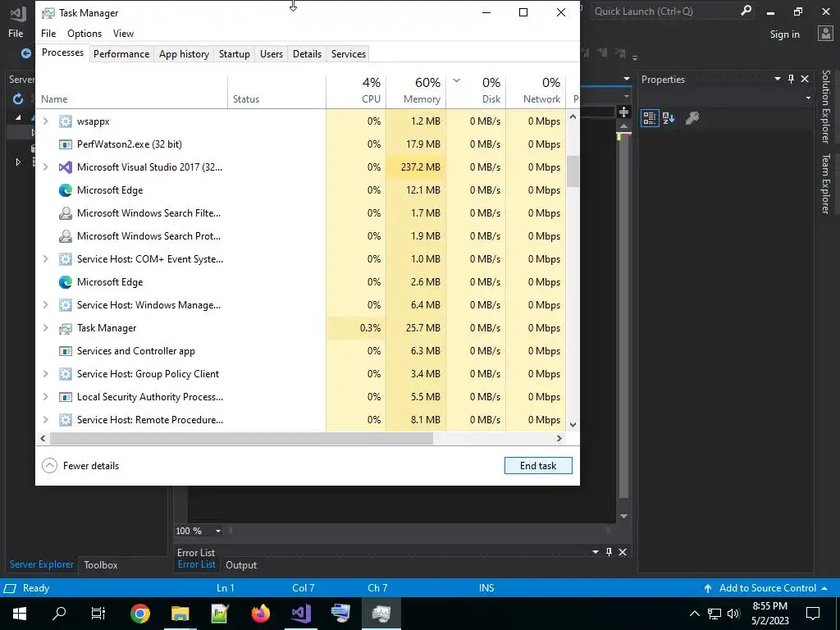
Task: Expand Service Host: Group Policy Client
Action: (x=46, y=374)
